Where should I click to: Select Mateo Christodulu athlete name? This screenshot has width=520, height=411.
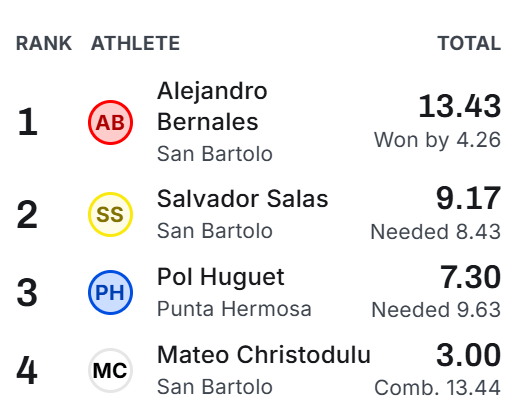264,355
